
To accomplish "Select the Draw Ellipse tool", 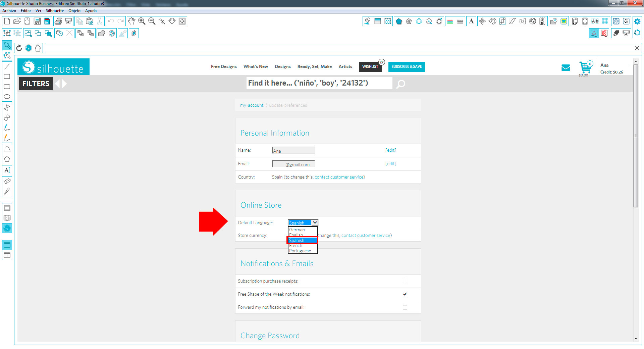I will click(7, 97).
